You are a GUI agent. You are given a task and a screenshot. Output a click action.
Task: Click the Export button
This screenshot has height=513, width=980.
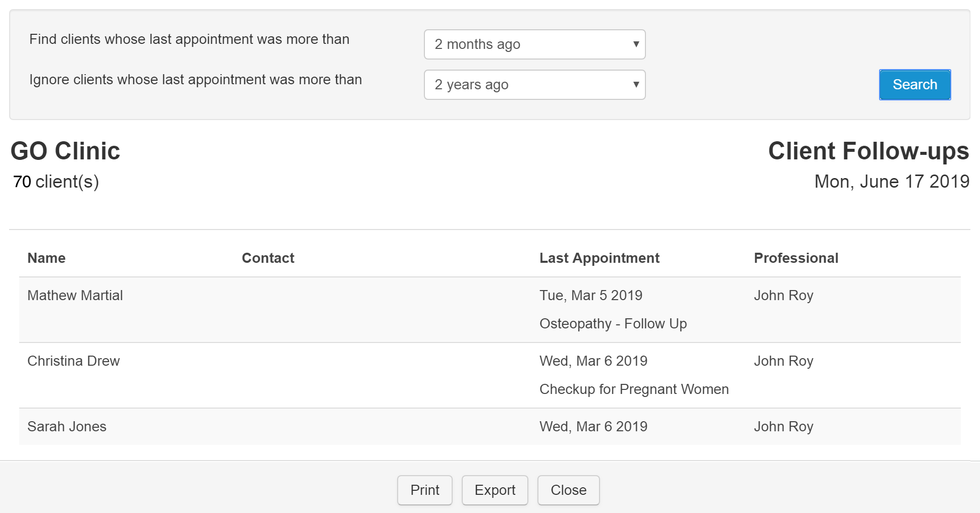coord(495,490)
